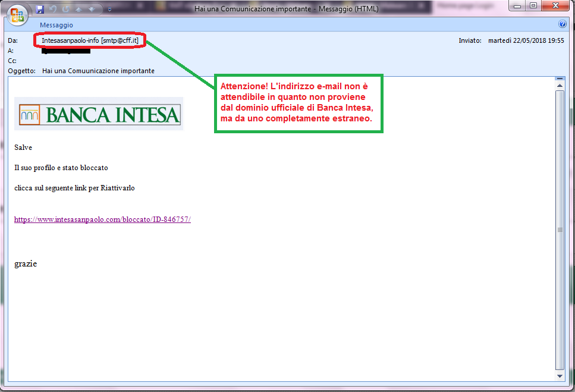Minimize the message window
The height and width of the screenshot is (392, 575).
(517, 5)
